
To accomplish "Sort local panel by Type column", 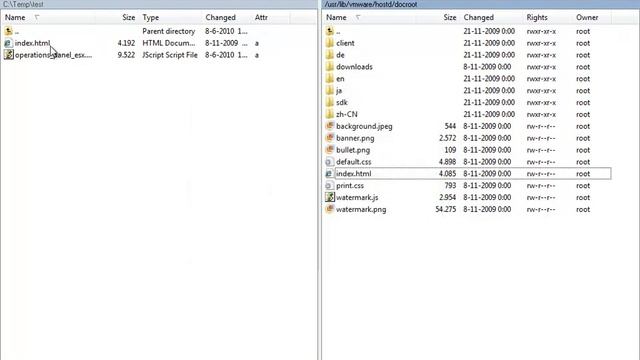I will (x=151, y=18).
